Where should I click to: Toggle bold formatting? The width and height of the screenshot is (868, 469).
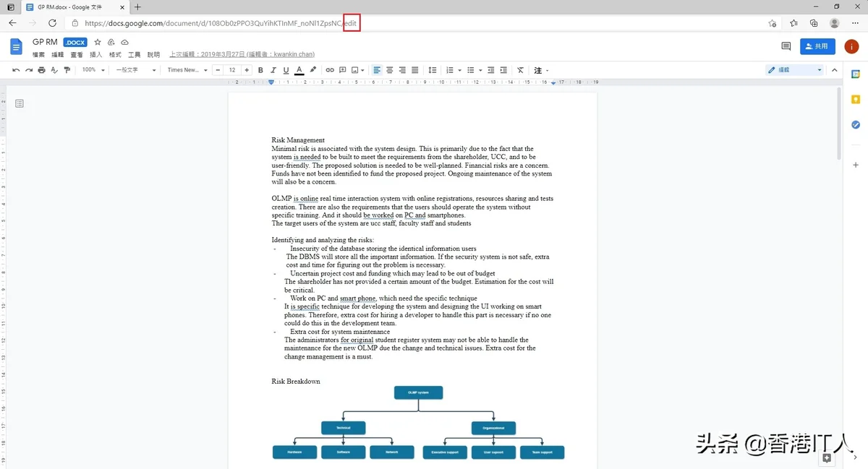click(x=260, y=70)
